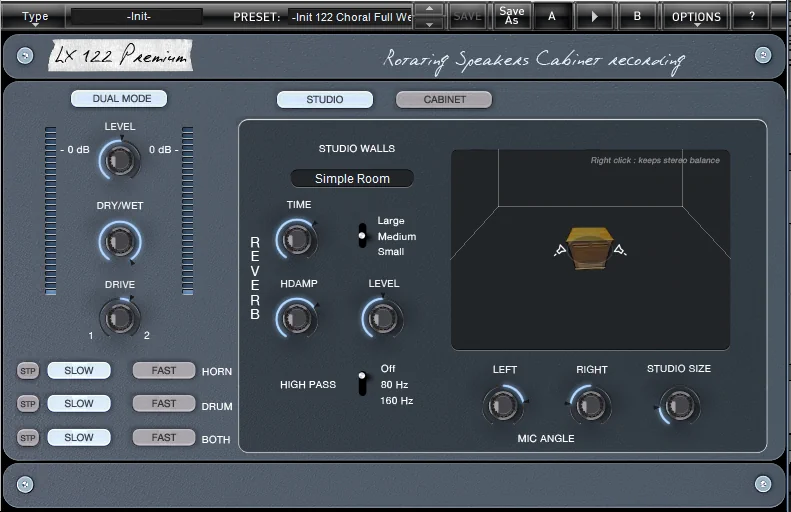791x512 pixels.
Task: Click the DRY/WET knob
Action: tap(120, 241)
